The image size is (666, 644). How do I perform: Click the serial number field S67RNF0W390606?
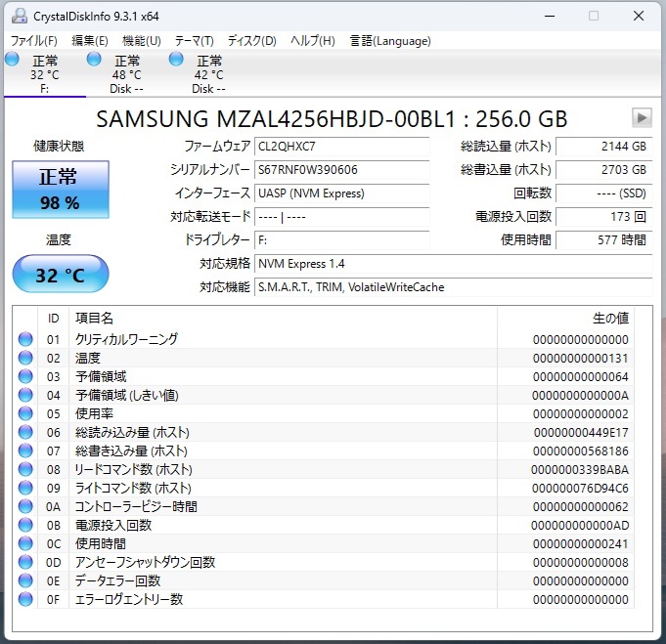[341, 170]
